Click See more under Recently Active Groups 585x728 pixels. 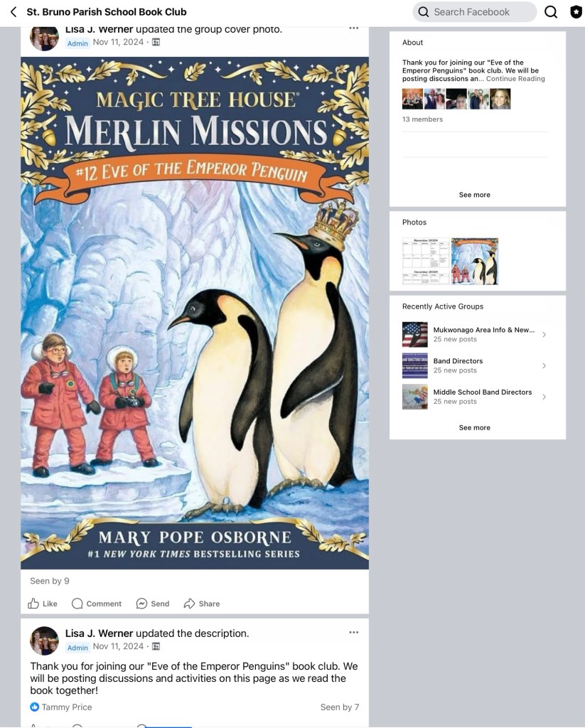[x=475, y=427]
